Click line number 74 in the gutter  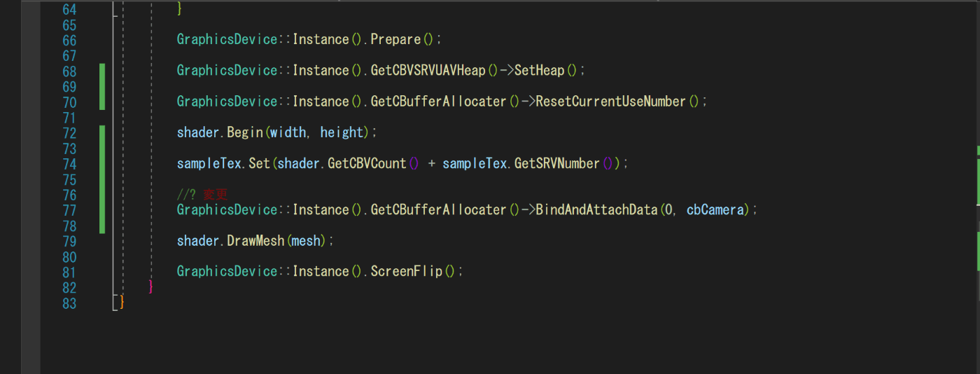69,163
